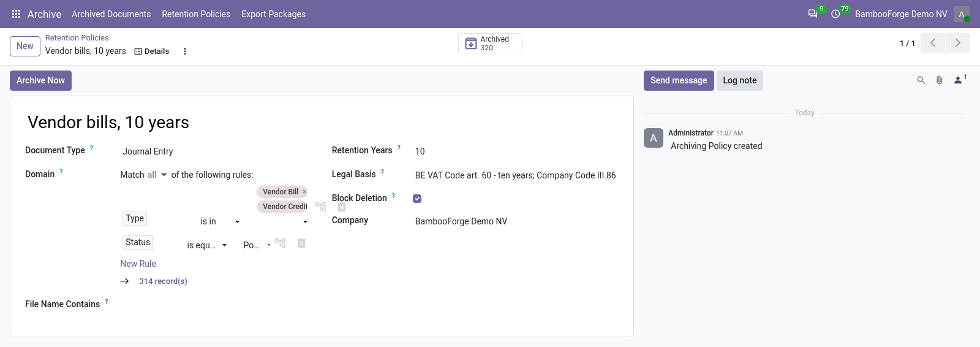Remove the Vendor Bill tag
The image size is (980, 347).
pos(304,192)
